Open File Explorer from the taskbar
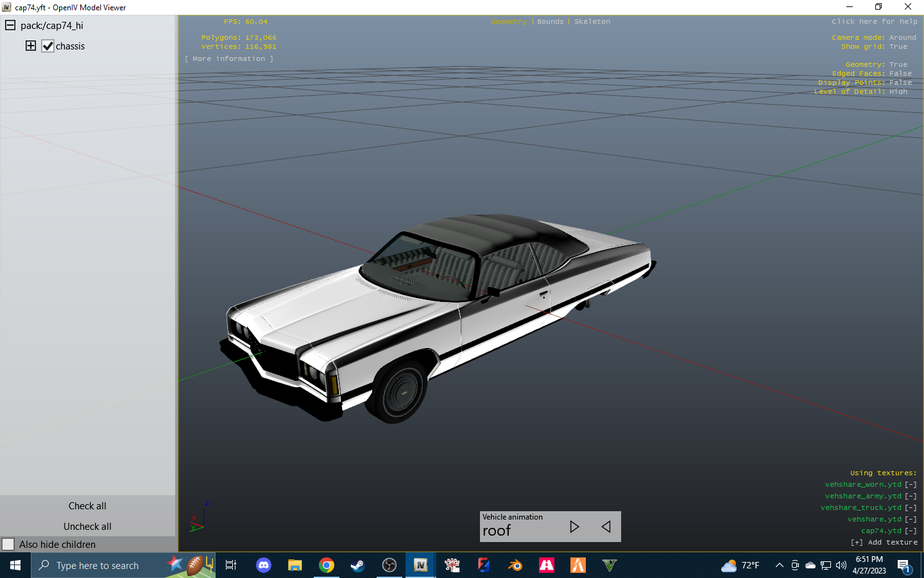This screenshot has height=578, width=924. [295, 565]
